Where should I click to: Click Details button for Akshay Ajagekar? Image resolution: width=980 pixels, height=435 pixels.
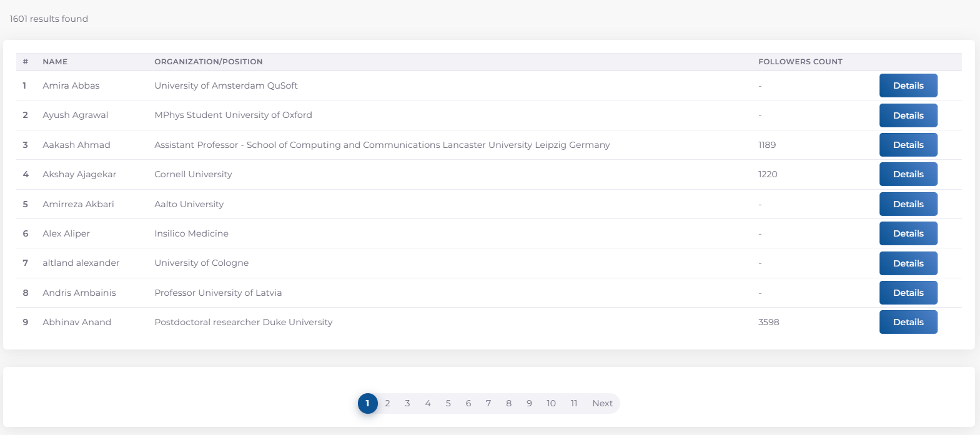click(x=908, y=174)
